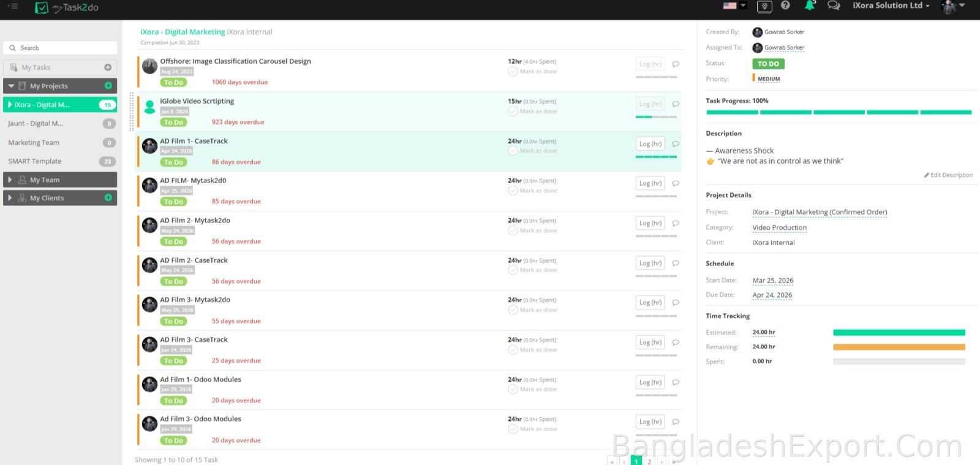Edit the Start Date Mar 25, 2026
This screenshot has height=465, width=980.
[x=772, y=281]
